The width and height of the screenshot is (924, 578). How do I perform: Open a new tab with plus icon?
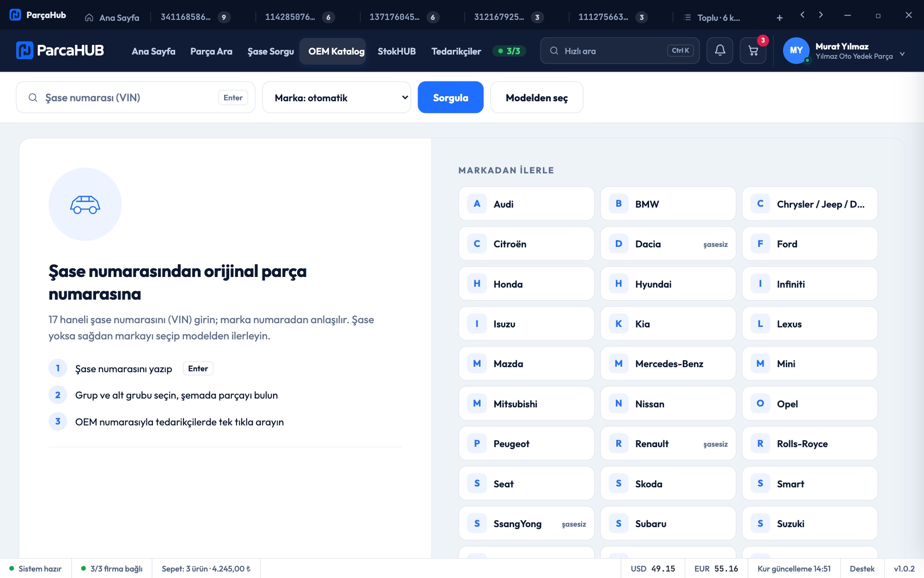[x=779, y=18]
